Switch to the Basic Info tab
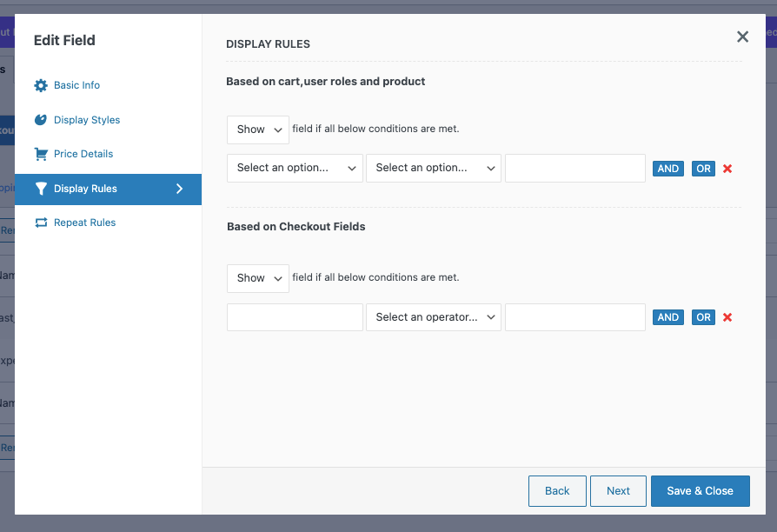 click(76, 85)
